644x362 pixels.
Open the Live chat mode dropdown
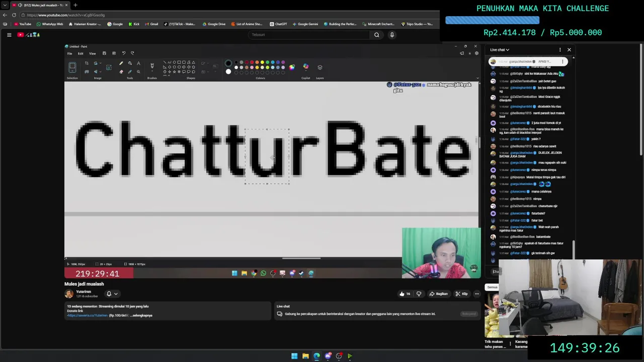500,50
